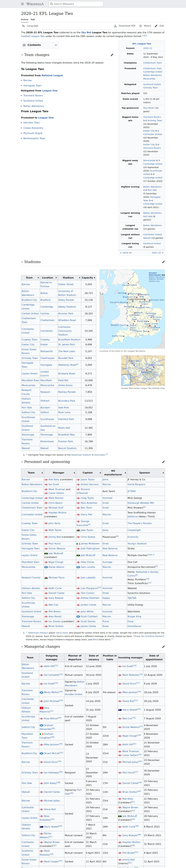The width and height of the screenshot is (186, 868).
Task: Sort Personnel table by Kit manufacturer
Action: (x=114, y=473)
